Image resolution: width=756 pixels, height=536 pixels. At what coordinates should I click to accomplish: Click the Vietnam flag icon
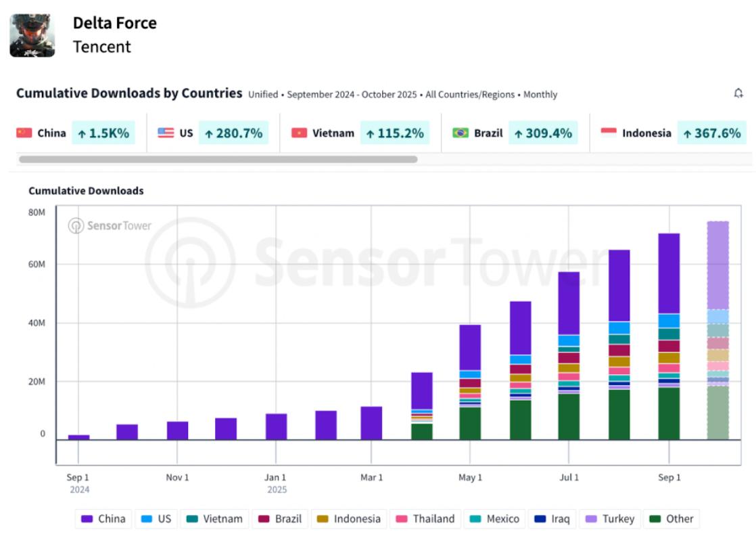click(299, 133)
